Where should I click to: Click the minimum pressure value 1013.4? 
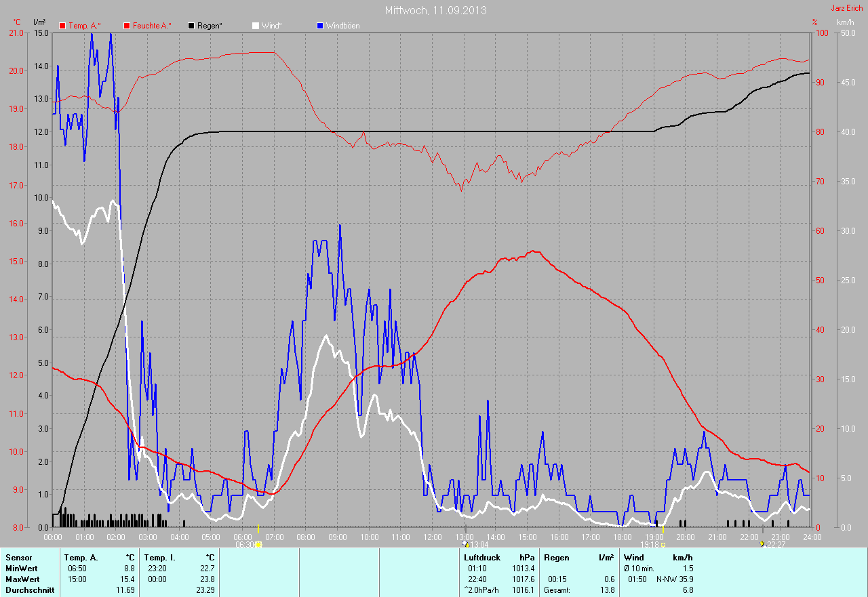[x=523, y=569]
